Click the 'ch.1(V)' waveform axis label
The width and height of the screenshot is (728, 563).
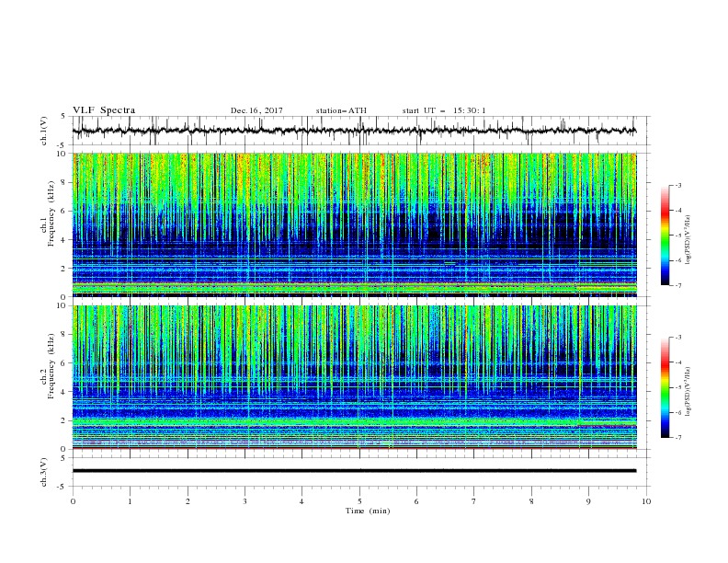44,131
